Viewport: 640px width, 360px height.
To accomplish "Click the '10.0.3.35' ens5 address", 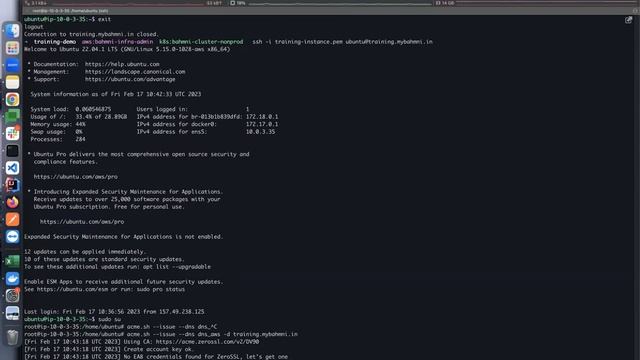I will [x=260, y=132].
